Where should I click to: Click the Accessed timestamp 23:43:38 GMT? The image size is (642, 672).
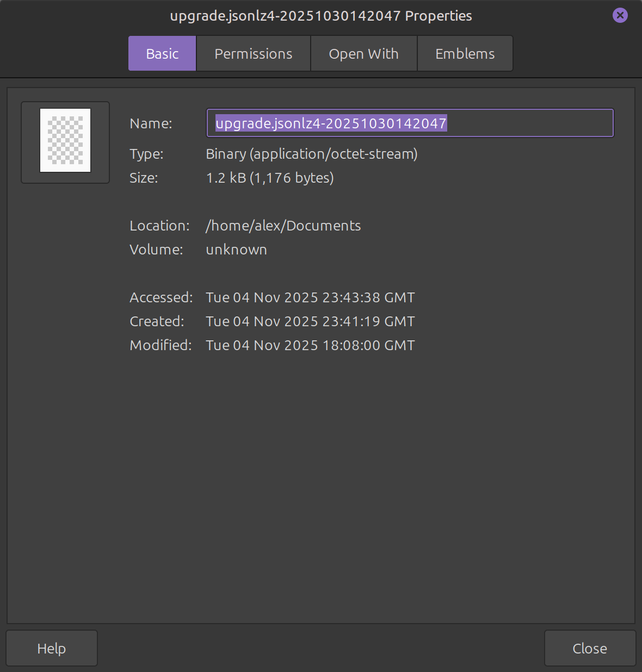pyautogui.click(x=310, y=297)
